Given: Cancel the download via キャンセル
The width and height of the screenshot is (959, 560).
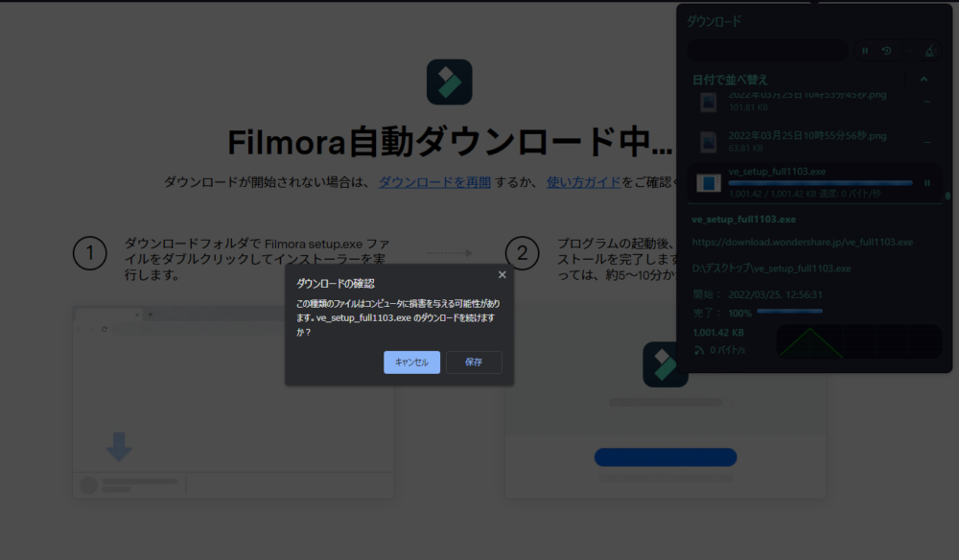Looking at the screenshot, I should 411,362.
